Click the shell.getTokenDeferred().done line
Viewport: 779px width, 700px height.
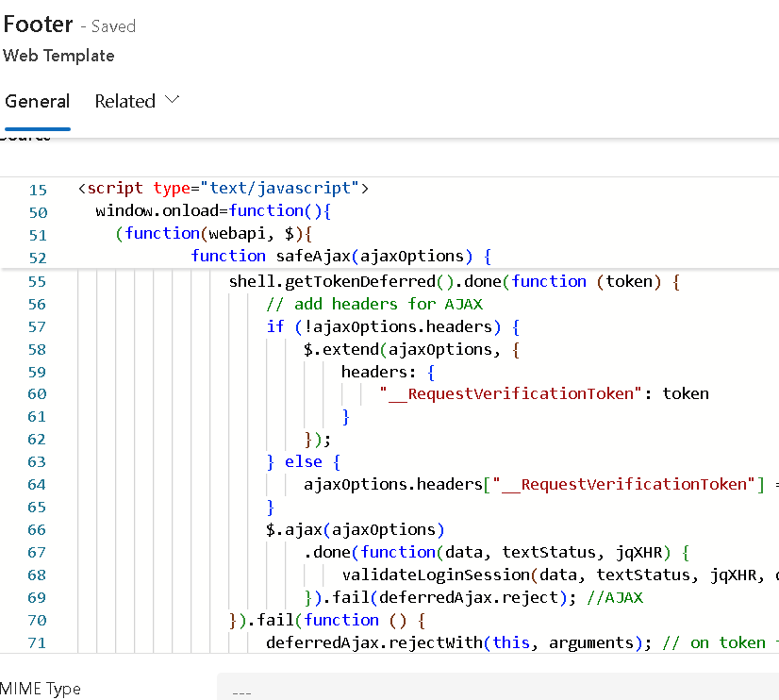tap(455, 282)
